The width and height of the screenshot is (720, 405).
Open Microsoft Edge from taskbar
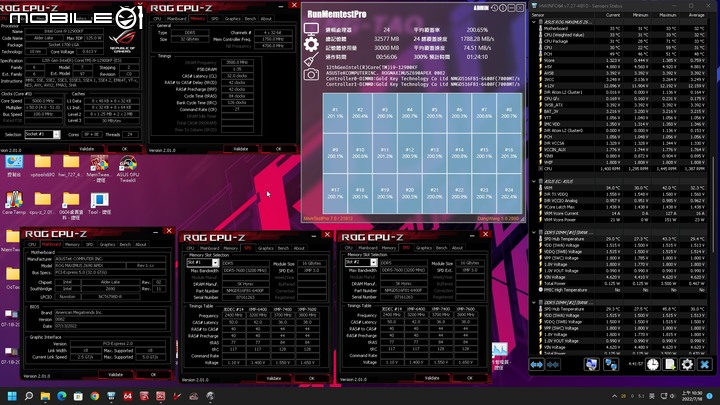[62, 396]
